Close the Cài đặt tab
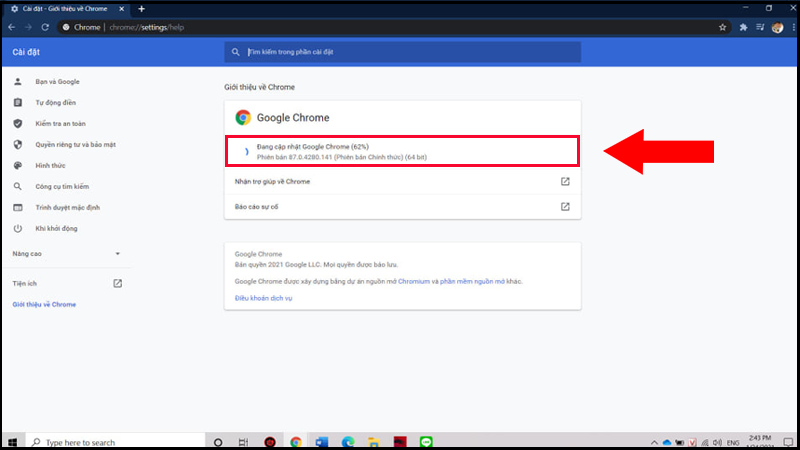 coord(121,9)
